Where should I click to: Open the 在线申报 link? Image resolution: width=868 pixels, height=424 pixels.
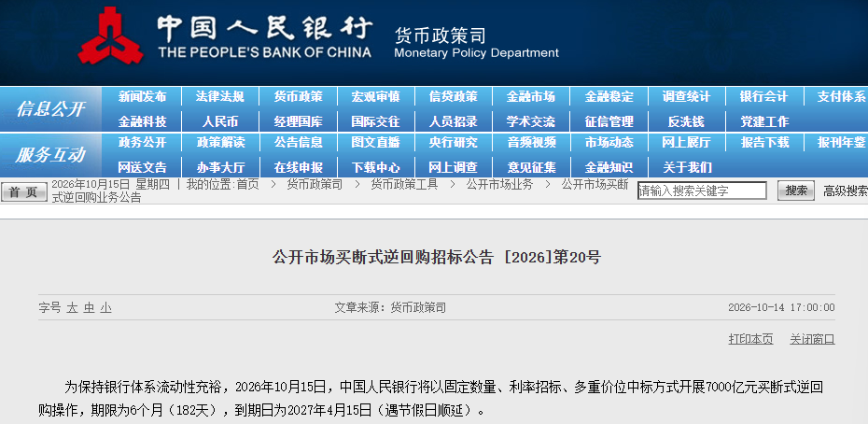(298, 167)
